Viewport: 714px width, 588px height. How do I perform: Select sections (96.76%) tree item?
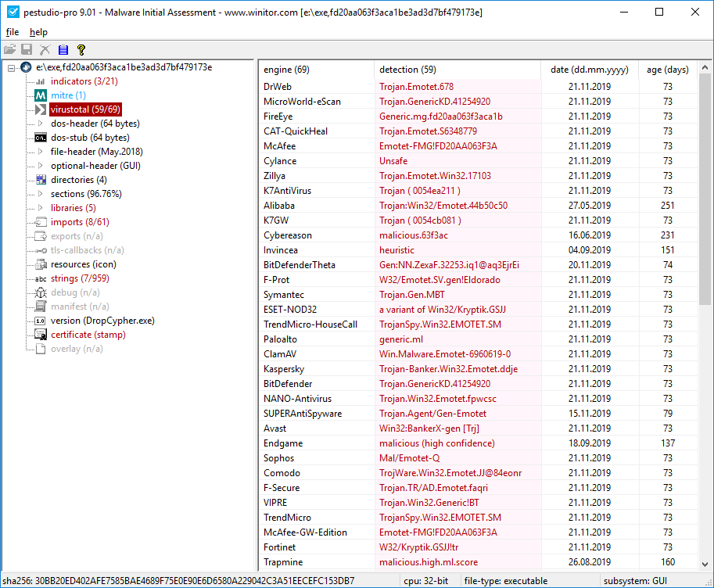click(x=86, y=194)
